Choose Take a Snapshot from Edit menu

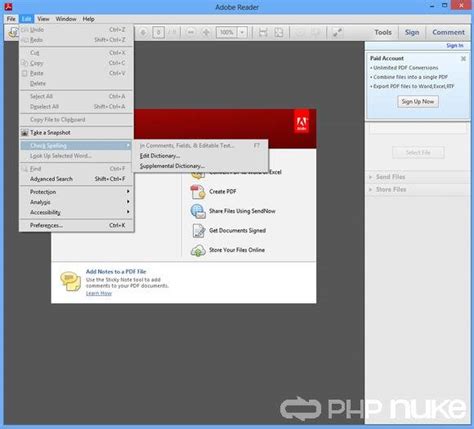77,133
